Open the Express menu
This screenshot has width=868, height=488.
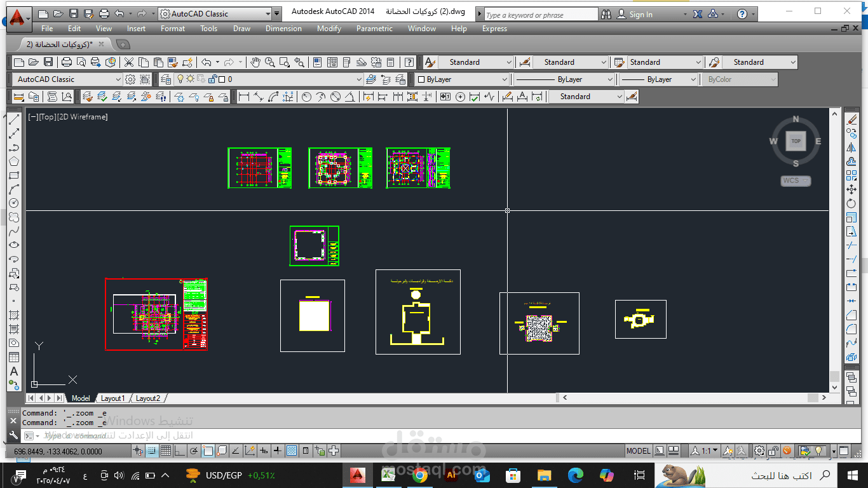point(494,29)
